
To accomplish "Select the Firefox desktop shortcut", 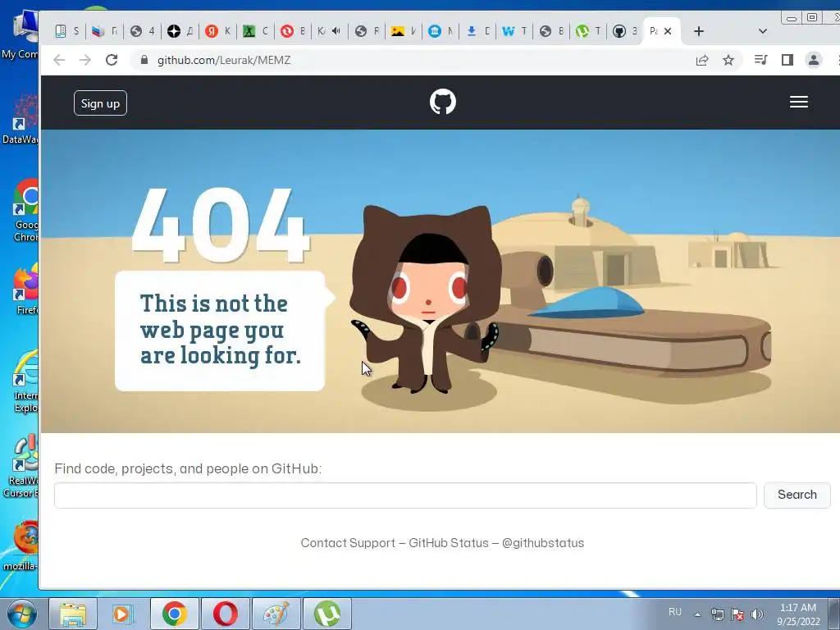I will 25,288.
